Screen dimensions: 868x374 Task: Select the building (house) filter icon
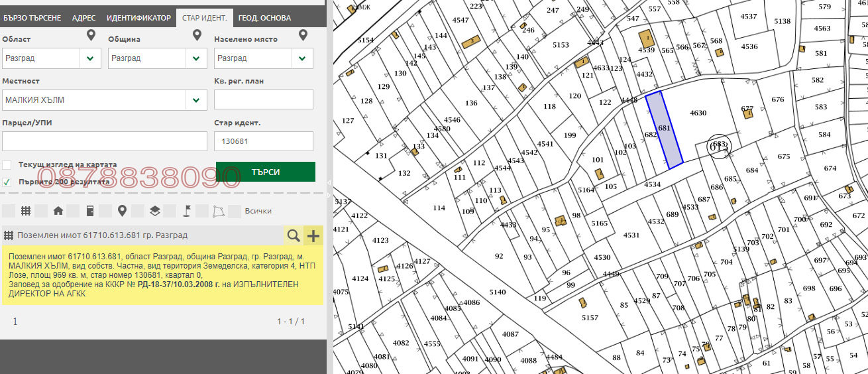(58, 211)
